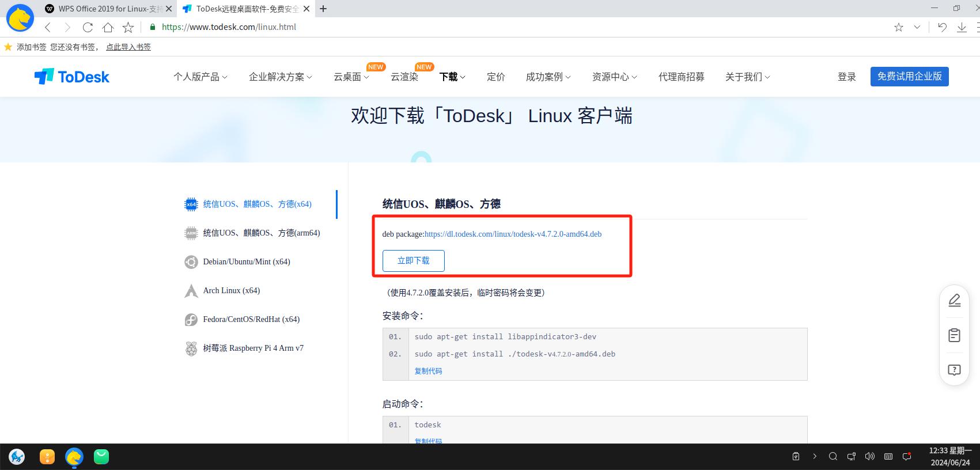
Task: Click the ToDesk logo
Action: pos(71,77)
